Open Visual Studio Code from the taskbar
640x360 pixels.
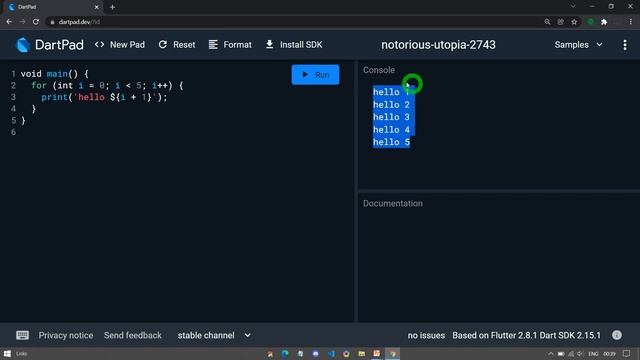[x=331, y=353]
